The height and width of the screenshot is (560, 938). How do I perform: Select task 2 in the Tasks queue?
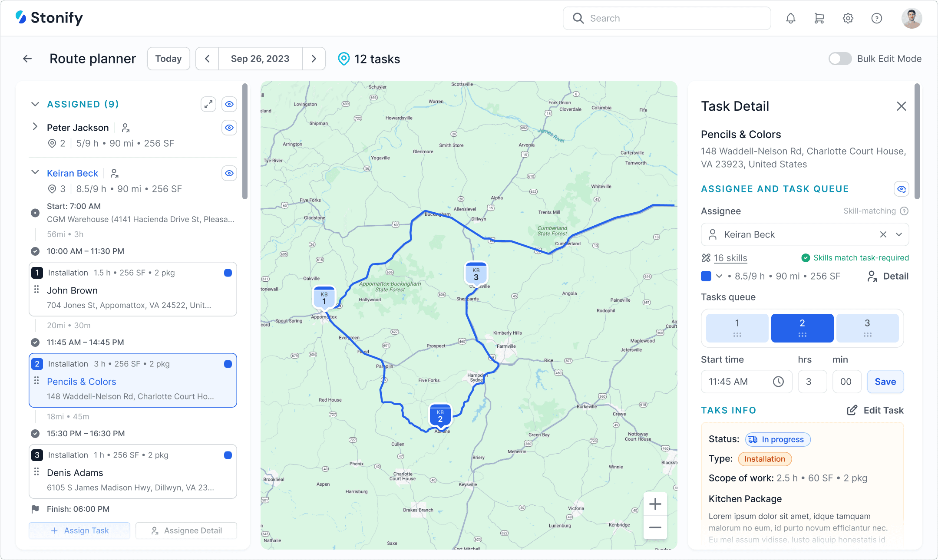pyautogui.click(x=802, y=328)
